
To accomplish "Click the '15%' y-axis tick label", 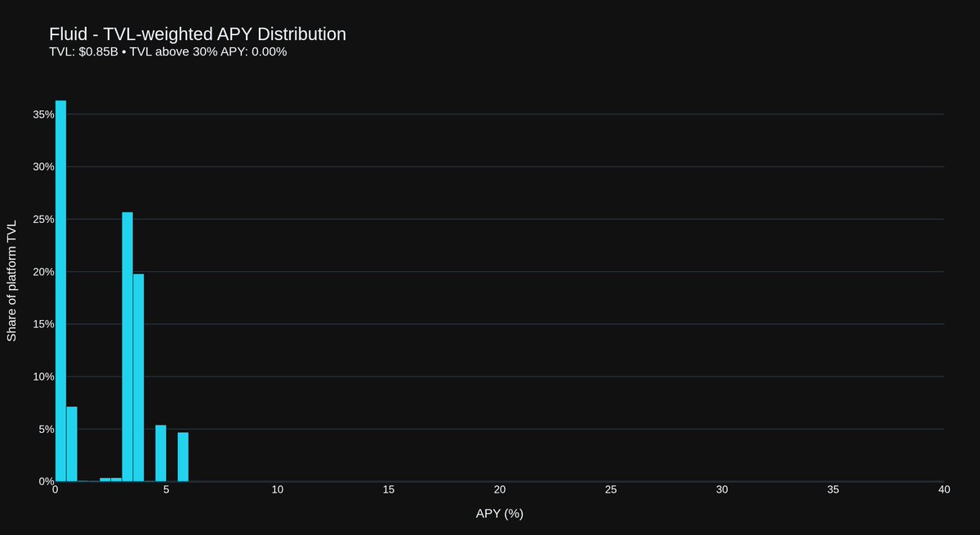I will [x=43, y=323].
